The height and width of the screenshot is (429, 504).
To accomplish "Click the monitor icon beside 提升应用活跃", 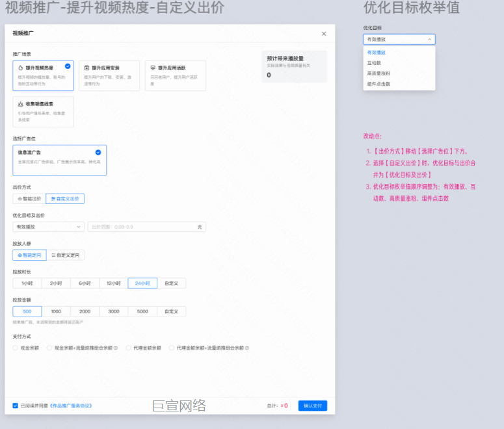I will pos(152,68).
